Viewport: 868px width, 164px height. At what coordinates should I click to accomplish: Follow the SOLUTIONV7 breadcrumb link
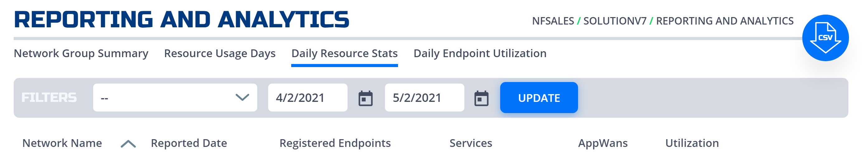(614, 21)
